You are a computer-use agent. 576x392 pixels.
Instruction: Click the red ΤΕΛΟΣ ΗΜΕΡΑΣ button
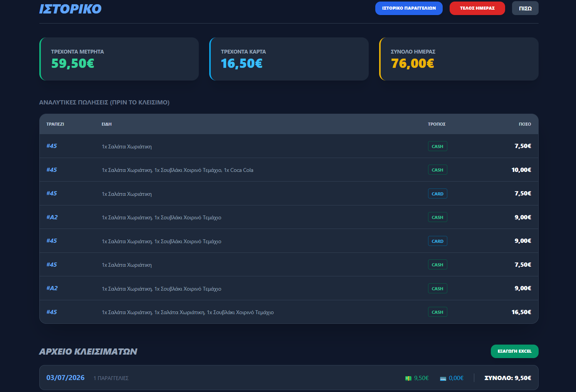coord(477,8)
